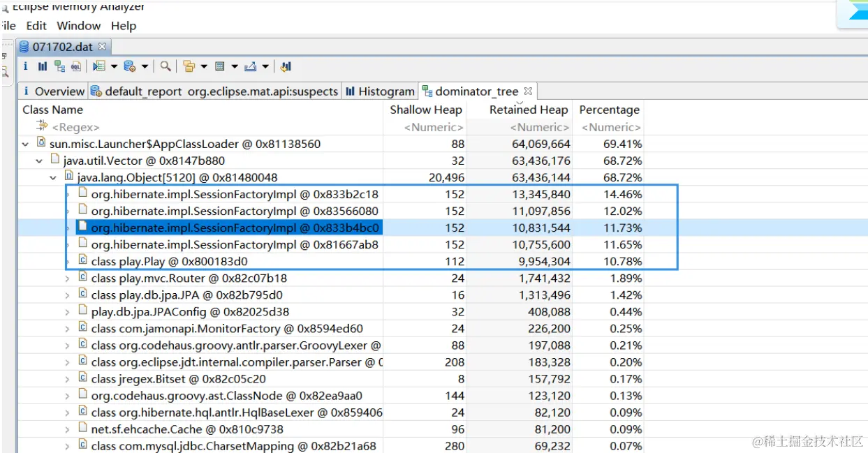Open the OQL query editor icon
This screenshot has height=453, width=868.
point(75,66)
